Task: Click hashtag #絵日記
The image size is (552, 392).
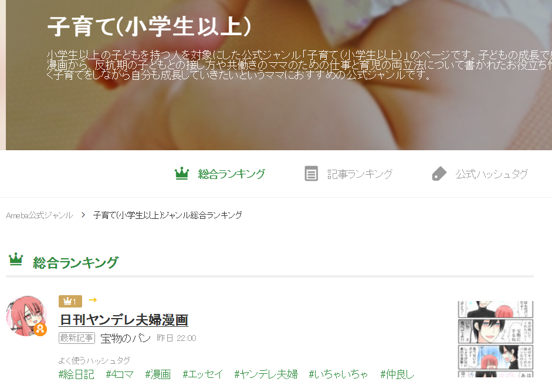Action: click(x=76, y=374)
